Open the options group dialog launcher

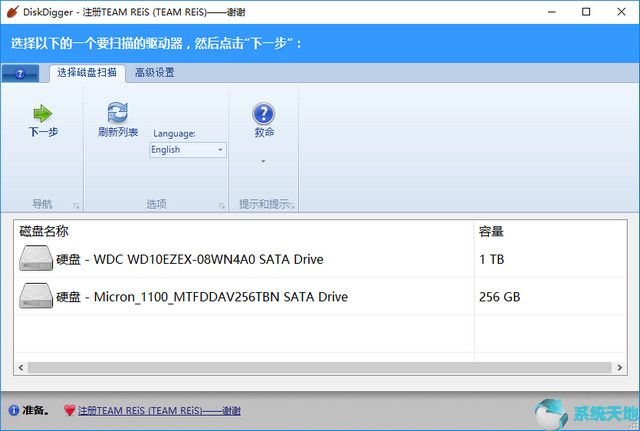222,206
